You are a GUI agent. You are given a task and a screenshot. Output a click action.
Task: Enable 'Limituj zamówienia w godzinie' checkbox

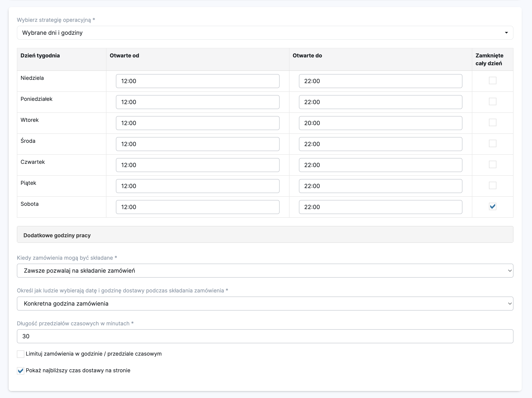(x=21, y=354)
